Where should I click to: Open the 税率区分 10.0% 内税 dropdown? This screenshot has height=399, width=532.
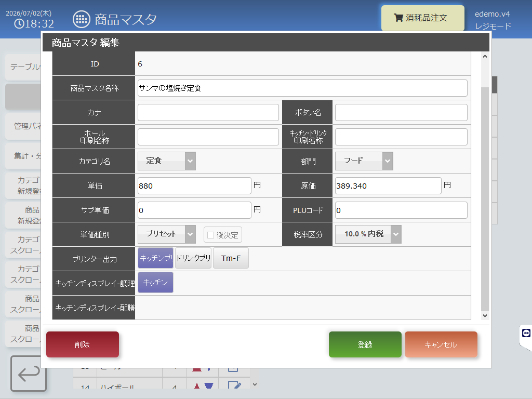[x=368, y=234]
